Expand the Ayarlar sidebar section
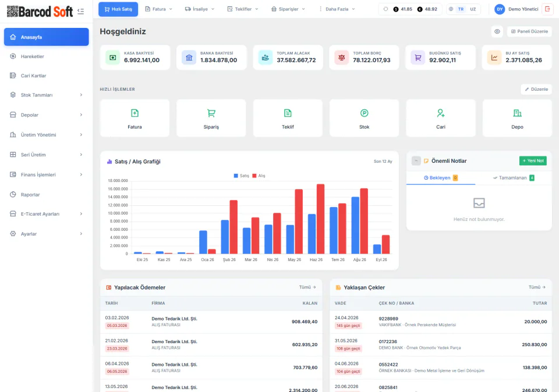Viewport: 559px width, 392px height. pos(47,234)
